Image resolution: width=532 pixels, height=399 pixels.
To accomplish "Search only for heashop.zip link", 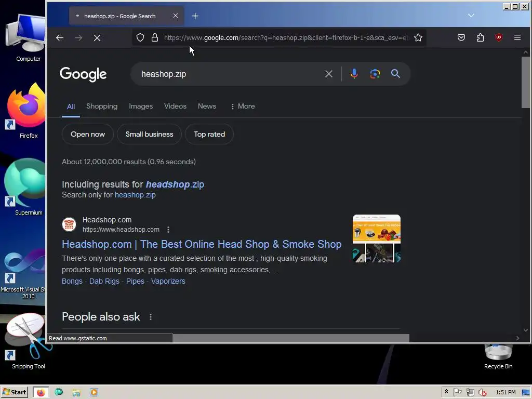I will [135, 195].
